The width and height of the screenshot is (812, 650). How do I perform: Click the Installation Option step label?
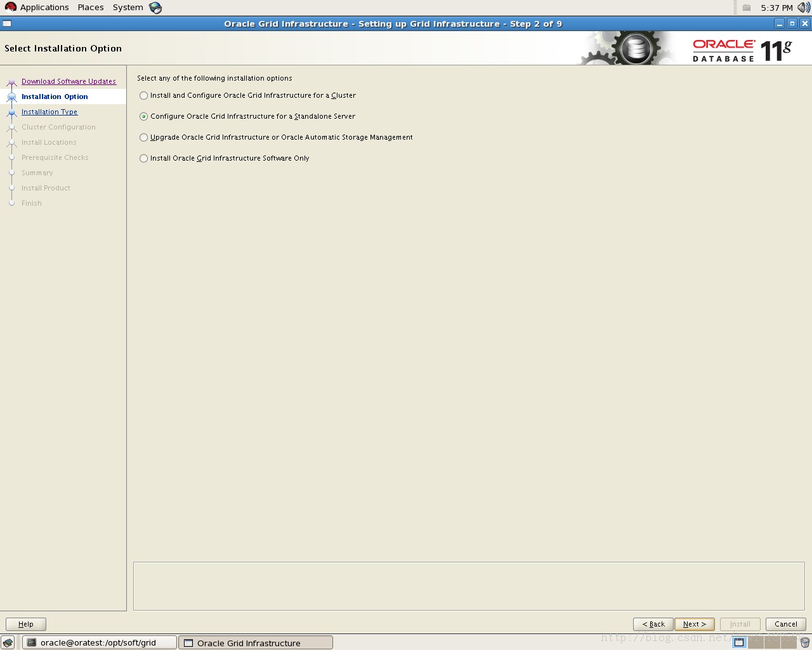(55, 96)
